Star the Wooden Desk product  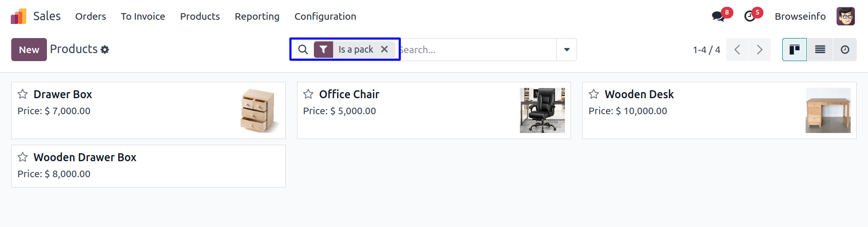pyautogui.click(x=594, y=94)
